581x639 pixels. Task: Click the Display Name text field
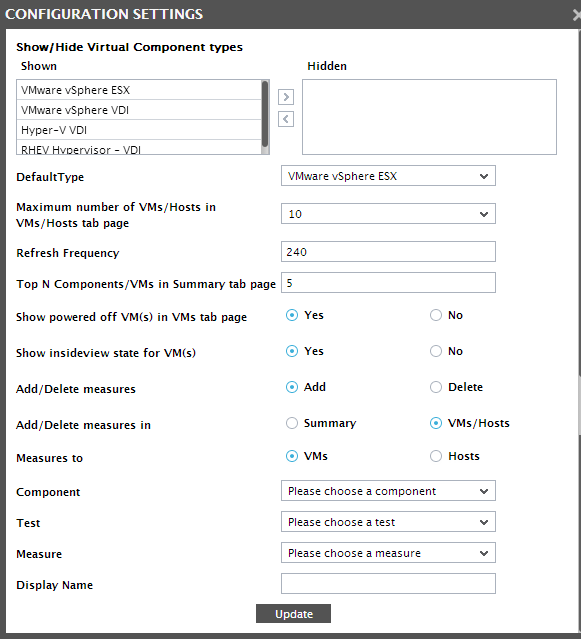tap(388, 584)
